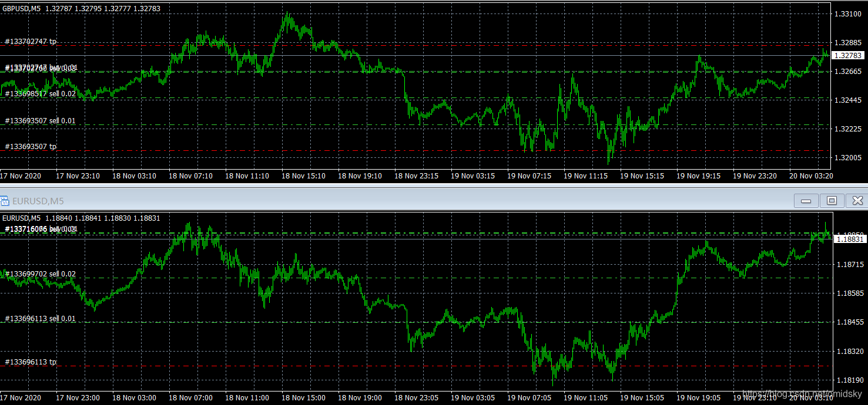Select order label #133698517 sell 0.02
Image resolution: width=868 pixels, height=405 pixels.
click(x=41, y=94)
